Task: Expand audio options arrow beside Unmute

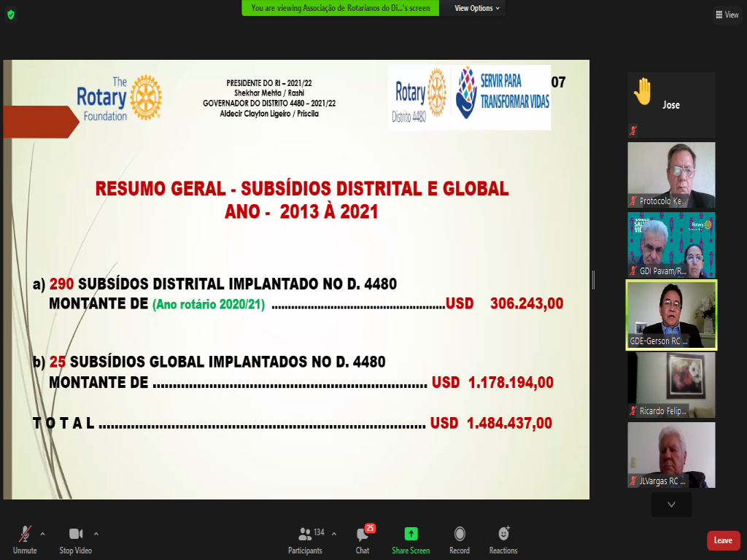Action: (42, 533)
